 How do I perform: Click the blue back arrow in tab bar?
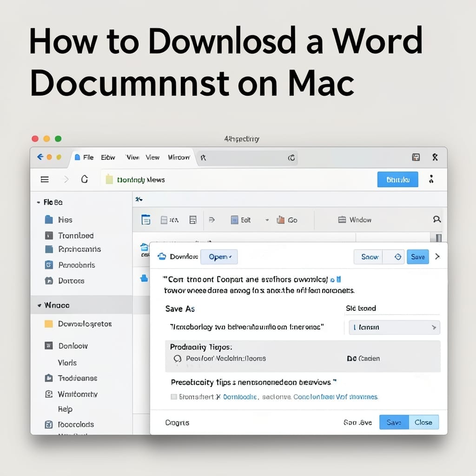(x=40, y=157)
